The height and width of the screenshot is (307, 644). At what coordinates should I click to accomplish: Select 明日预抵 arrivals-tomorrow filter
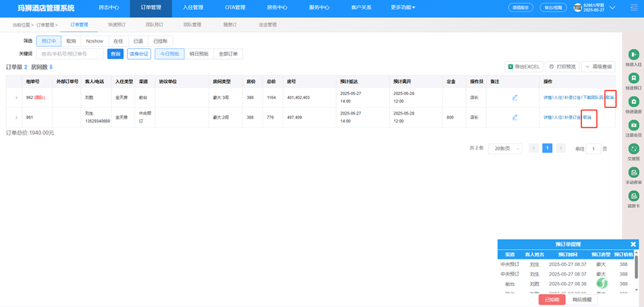tap(199, 54)
